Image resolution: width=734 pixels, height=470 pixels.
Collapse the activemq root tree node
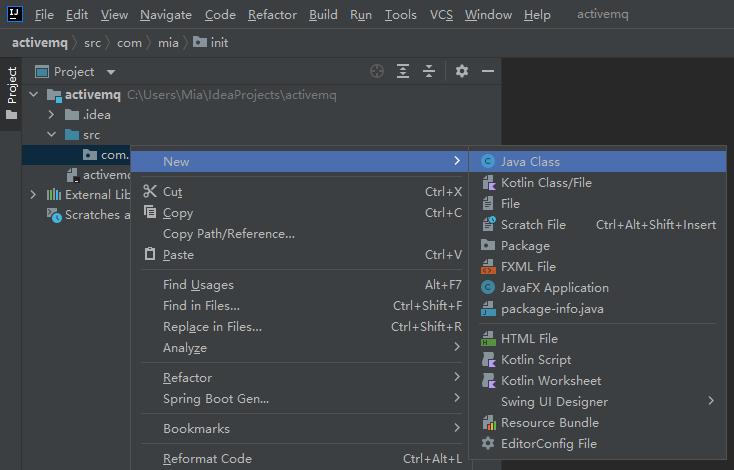pos(34,95)
